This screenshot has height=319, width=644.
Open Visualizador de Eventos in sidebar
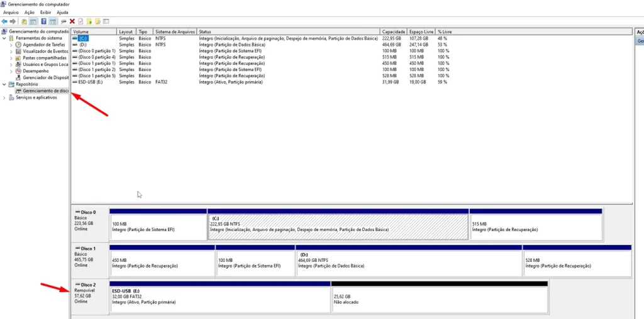click(x=44, y=51)
